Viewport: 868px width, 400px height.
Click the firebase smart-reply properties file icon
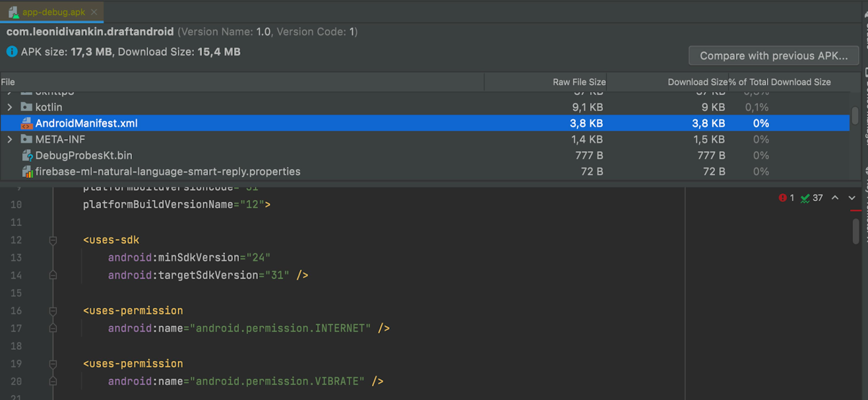click(x=27, y=172)
